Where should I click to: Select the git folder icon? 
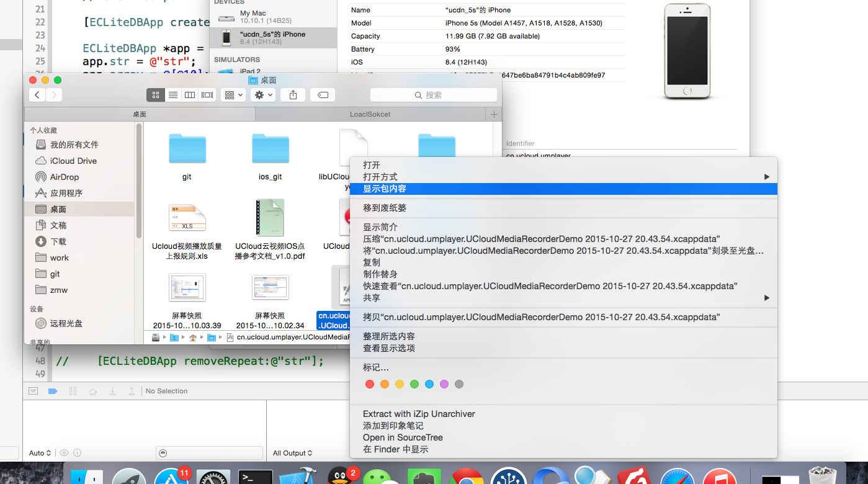pyautogui.click(x=187, y=148)
